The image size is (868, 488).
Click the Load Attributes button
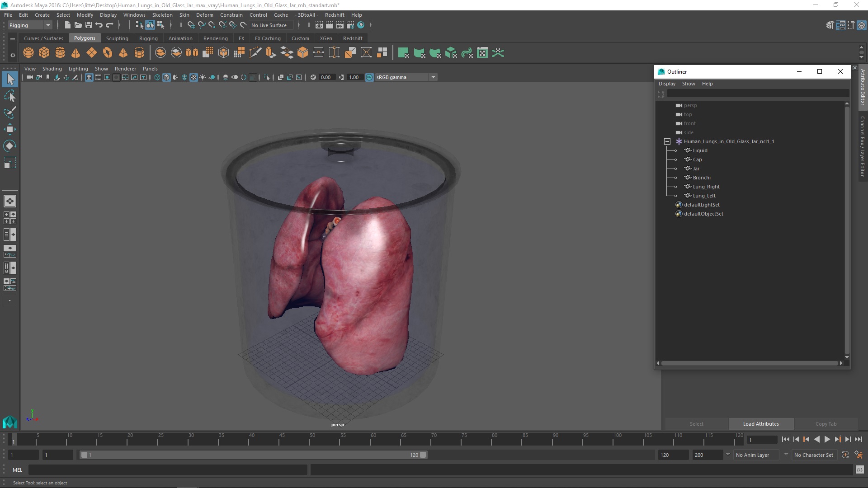click(x=761, y=424)
